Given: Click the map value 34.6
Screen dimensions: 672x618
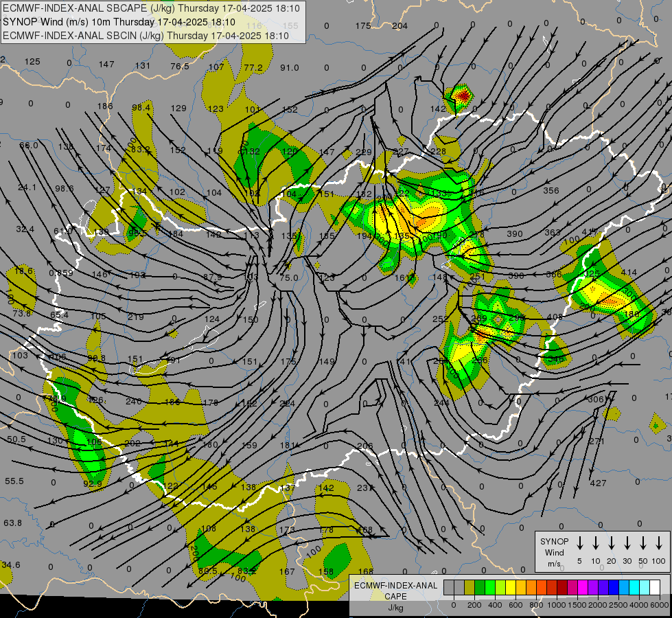Looking at the screenshot, I should (11, 565).
